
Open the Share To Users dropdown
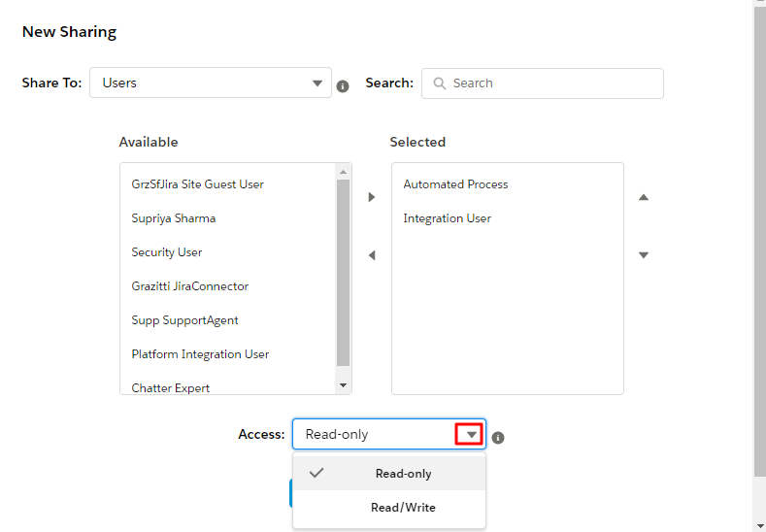coord(211,83)
